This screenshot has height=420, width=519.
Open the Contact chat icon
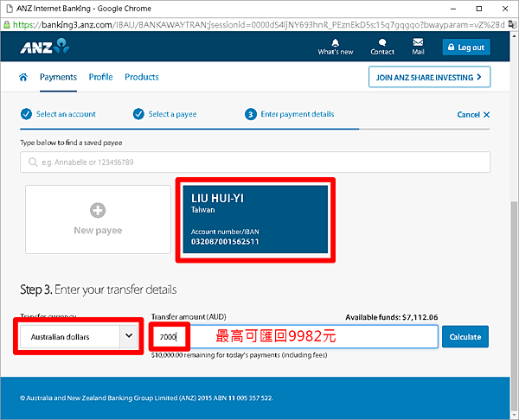pos(382,47)
